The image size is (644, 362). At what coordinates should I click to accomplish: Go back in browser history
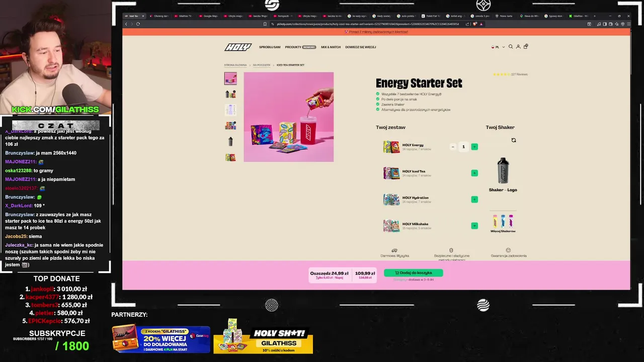tap(126, 24)
